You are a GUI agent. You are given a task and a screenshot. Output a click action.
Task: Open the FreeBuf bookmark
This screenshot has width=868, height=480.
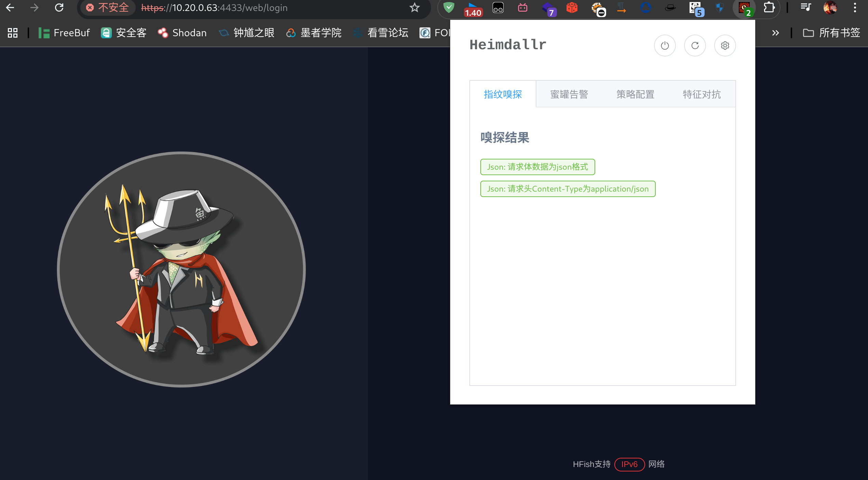(x=64, y=33)
